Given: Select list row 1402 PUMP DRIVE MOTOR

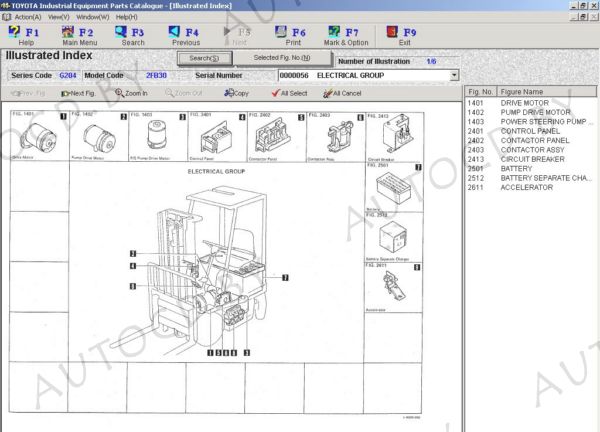Looking at the screenshot, I should (x=530, y=112).
